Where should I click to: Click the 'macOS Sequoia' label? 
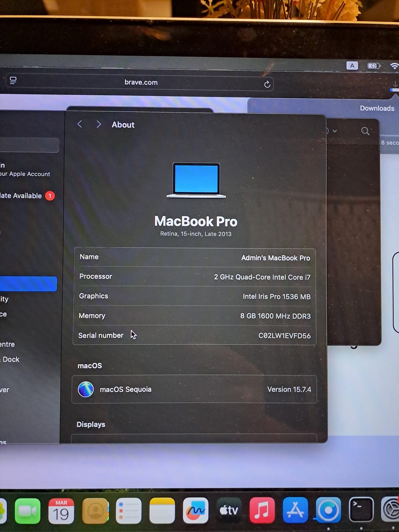(126, 389)
